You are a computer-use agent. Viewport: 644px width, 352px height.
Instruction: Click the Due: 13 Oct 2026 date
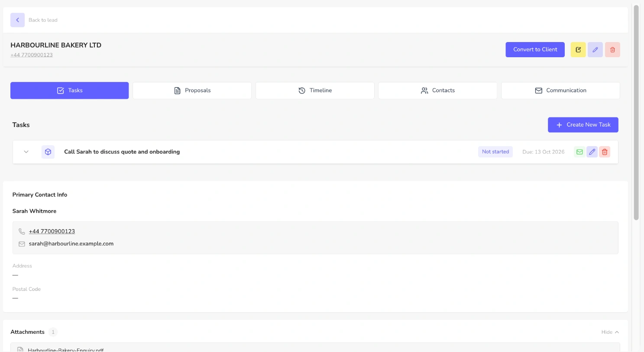coord(544,152)
